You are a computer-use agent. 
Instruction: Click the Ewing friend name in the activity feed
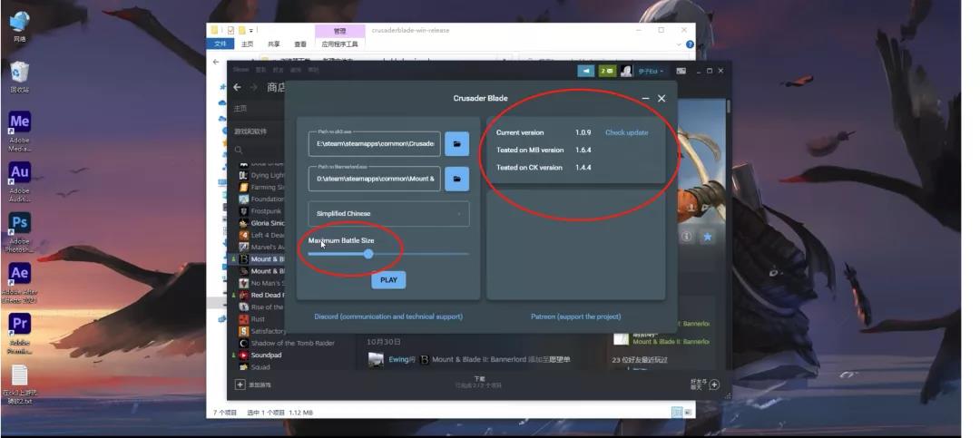coord(398,359)
